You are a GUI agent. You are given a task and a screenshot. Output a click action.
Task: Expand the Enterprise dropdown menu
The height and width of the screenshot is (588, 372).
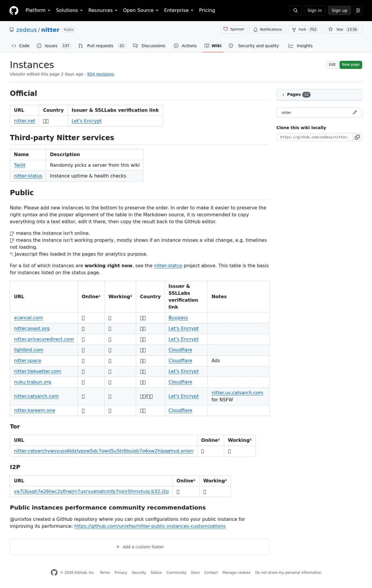[x=178, y=10]
